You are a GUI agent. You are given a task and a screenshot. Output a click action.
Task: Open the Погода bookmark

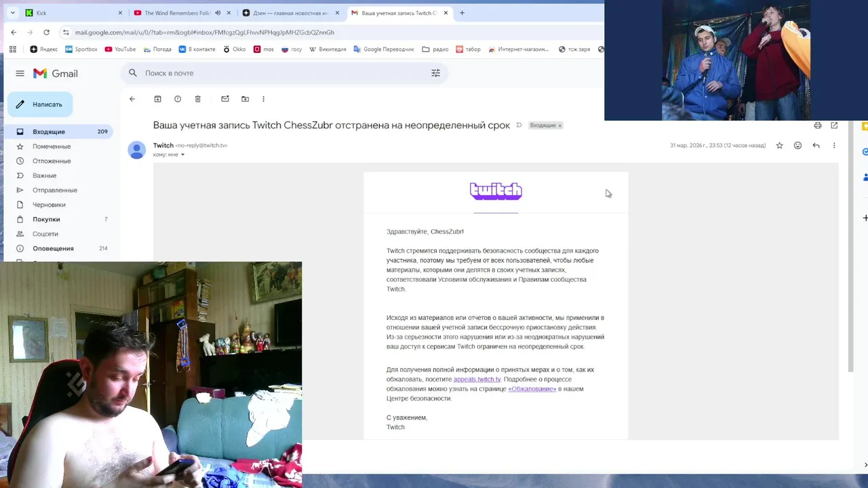[x=157, y=49]
